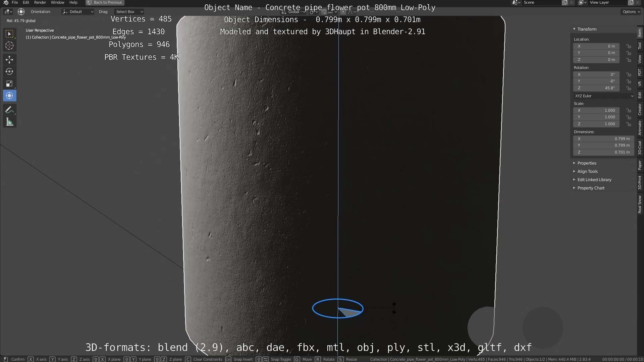This screenshot has width=644, height=362.
Task: Toggle lock on Location X
Action: (629, 46)
